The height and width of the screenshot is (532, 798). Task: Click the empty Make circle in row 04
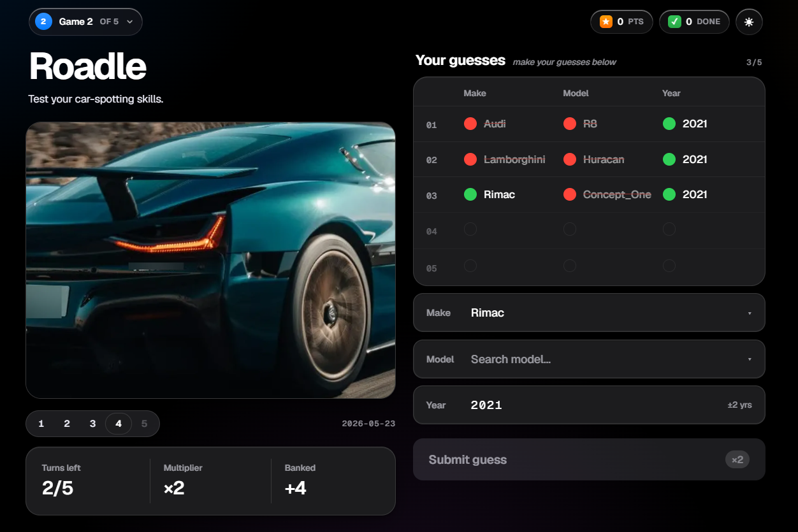pos(470,229)
